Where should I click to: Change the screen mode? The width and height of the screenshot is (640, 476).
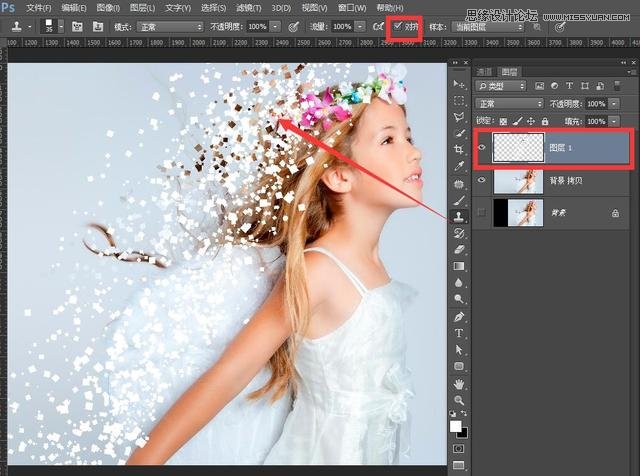(x=458, y=465)
